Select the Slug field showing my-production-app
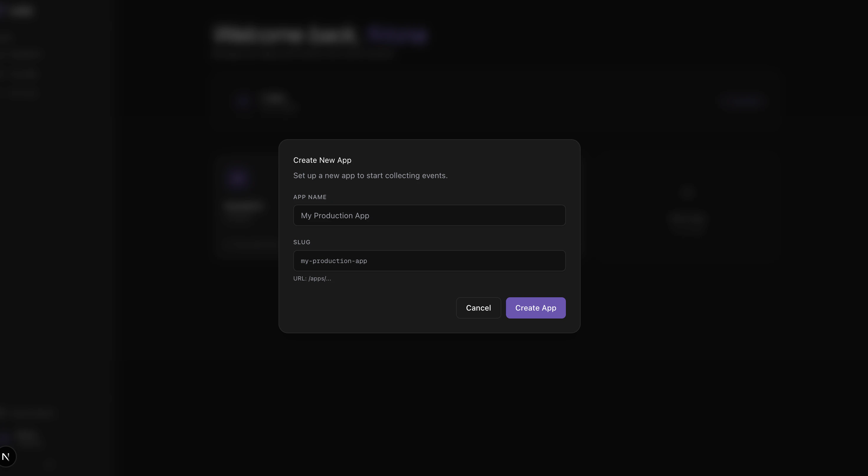This screenshot has width=868, height=476. pyautogui.click(x=429, y=260)
